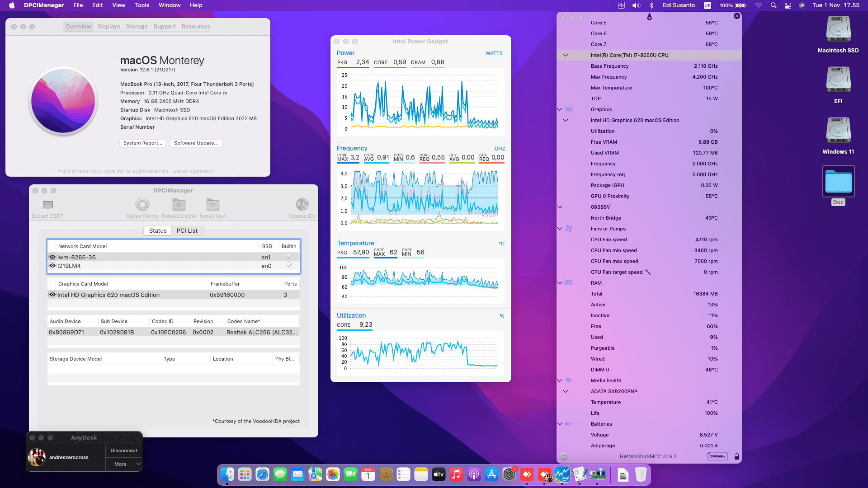
Task: Toggle the eye icon for iwm-8265-36
Action: [x=52, y=257]
